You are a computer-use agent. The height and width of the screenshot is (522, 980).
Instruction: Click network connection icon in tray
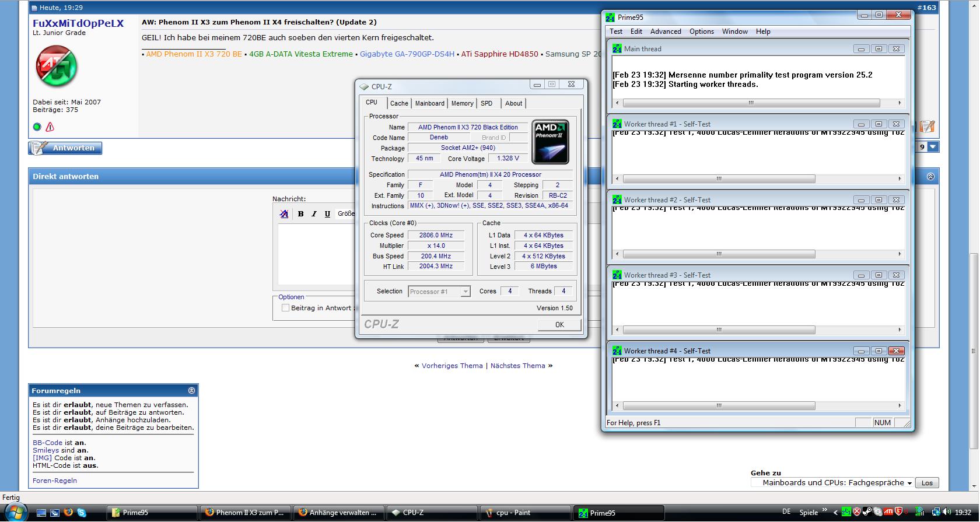pos(936,512)
